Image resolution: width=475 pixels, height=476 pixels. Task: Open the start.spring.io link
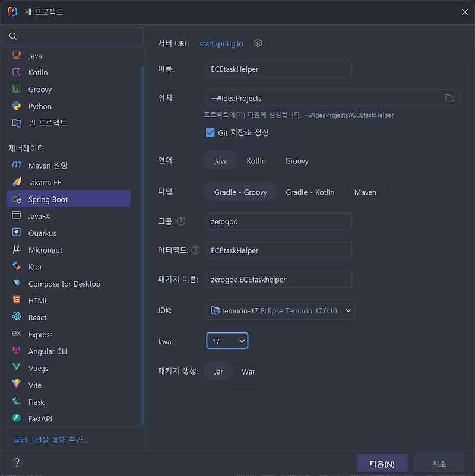[x=221, y=43]
